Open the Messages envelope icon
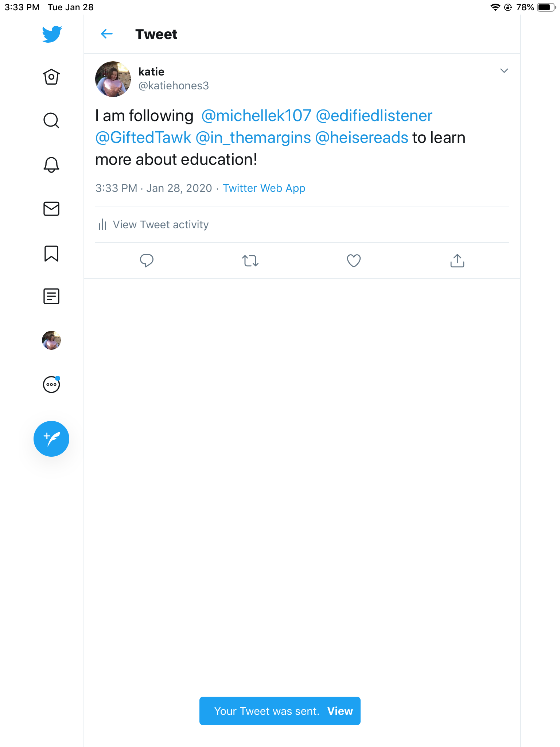 tap(51, 209)
